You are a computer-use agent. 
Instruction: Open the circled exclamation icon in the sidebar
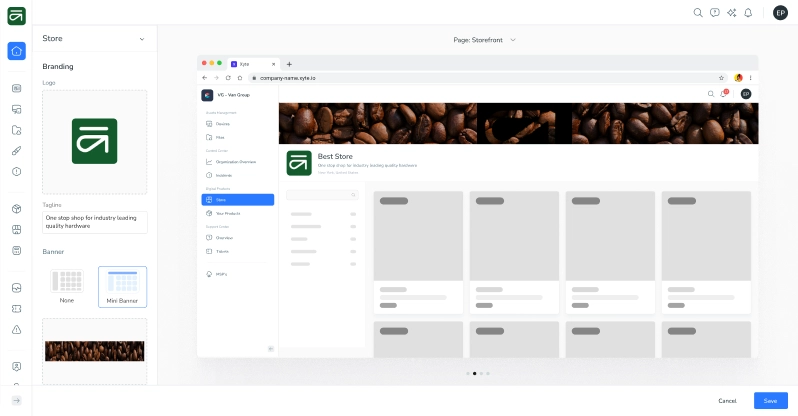[x=16, y=172]
